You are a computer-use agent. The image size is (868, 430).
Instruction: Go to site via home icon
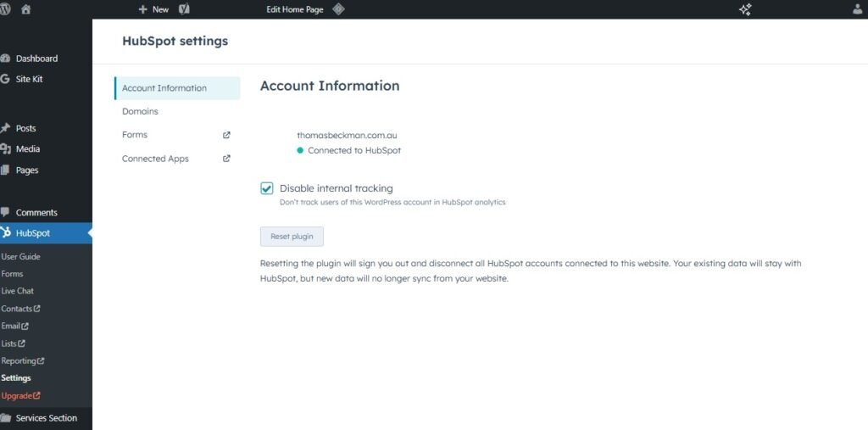[x=25, y=9]
